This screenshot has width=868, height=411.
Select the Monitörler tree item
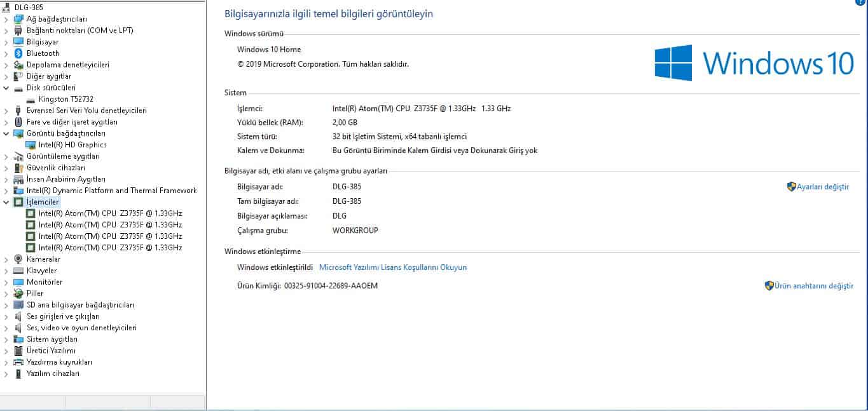45,282
